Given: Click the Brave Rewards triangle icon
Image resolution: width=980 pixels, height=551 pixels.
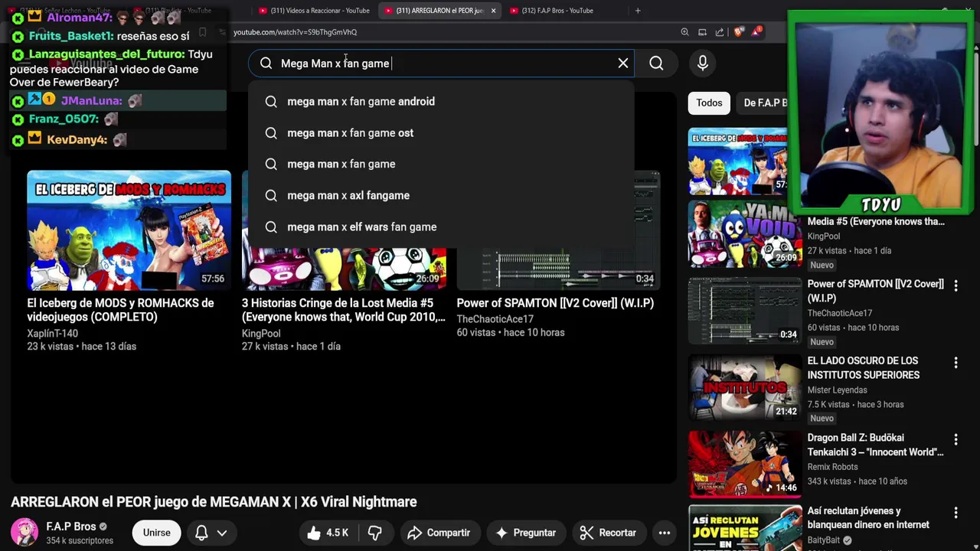Looking at the screenshot, I should [757, 31].
